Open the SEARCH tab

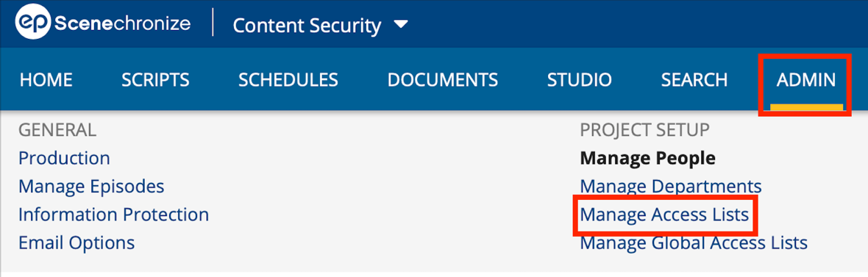click(x=694, y=80)
